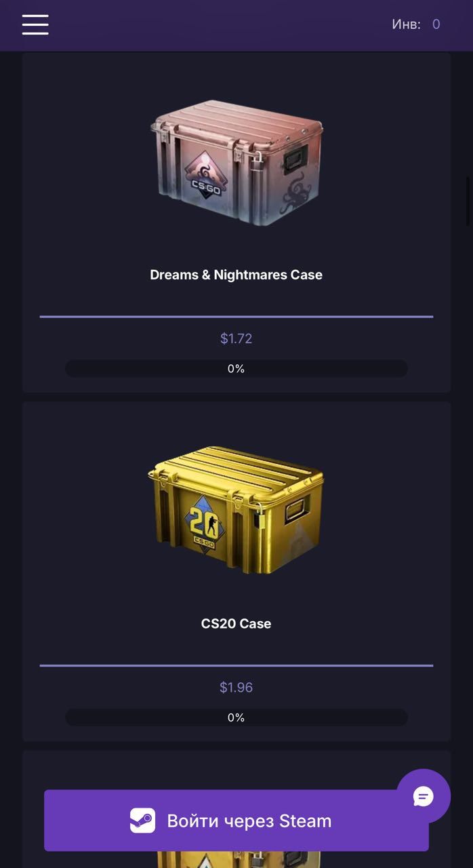Click the CS20 Case 0% progress bar
The image size is (473, 868).
tap(236, 717)
